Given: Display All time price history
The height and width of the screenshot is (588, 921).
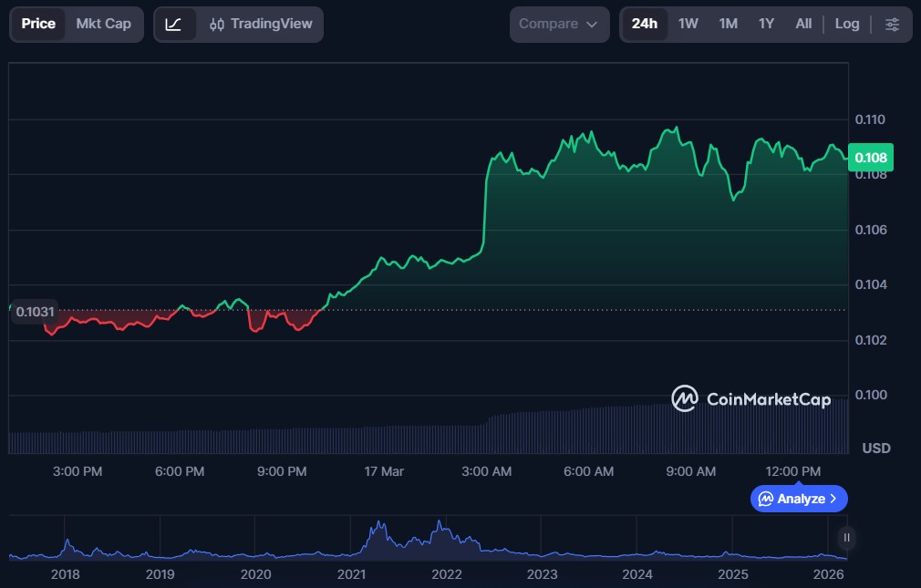Looking at the screenshot, I should click(802, 25).
